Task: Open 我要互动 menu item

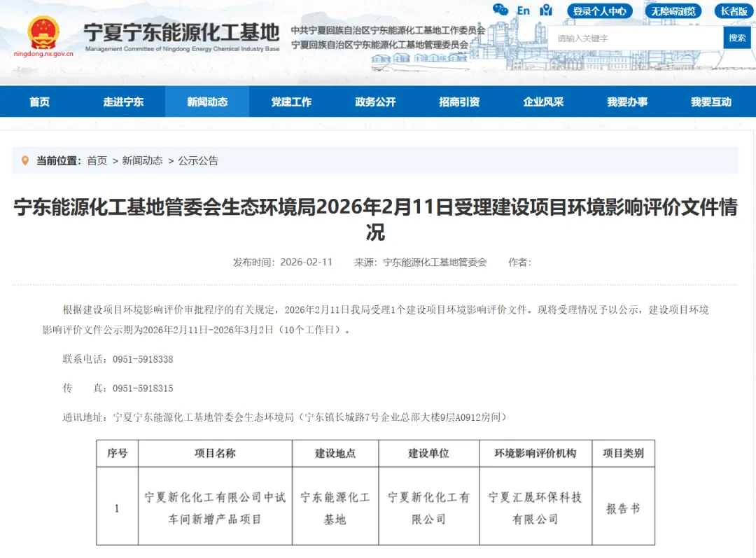Action: 711,102
